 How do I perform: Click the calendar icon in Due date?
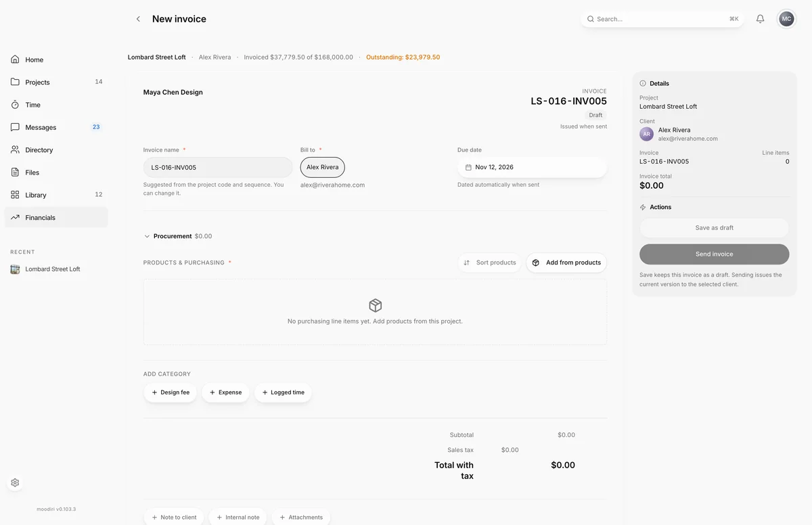tap(468, 167)
